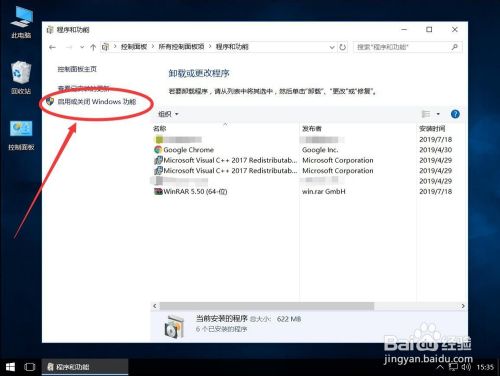The image size is (500, 376).
Task: Click the win.rar GmbH publisher cell
Action: (324, 191)
